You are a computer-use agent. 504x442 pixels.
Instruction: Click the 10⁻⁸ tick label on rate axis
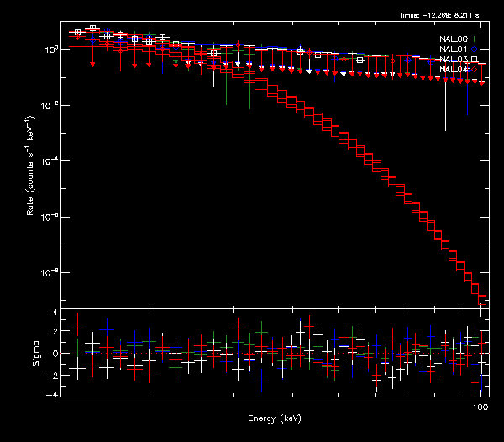(49, 274)
